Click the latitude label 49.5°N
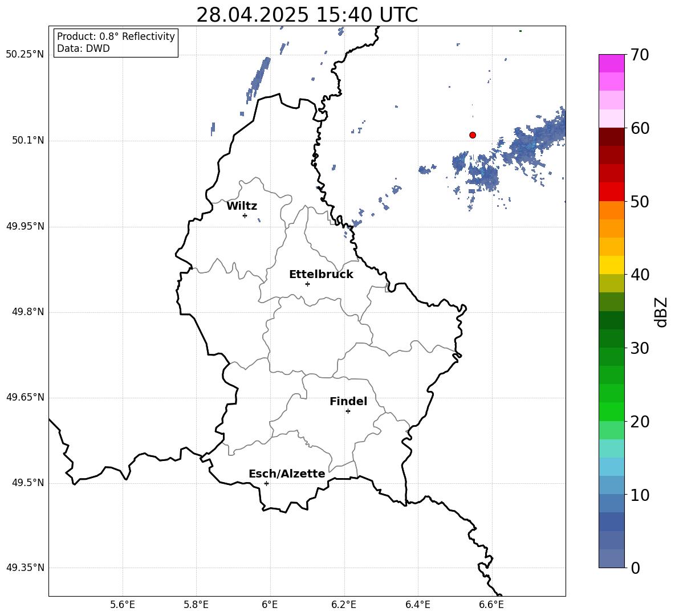This screenshot has width=675, height=616. [x=28, y=483]
